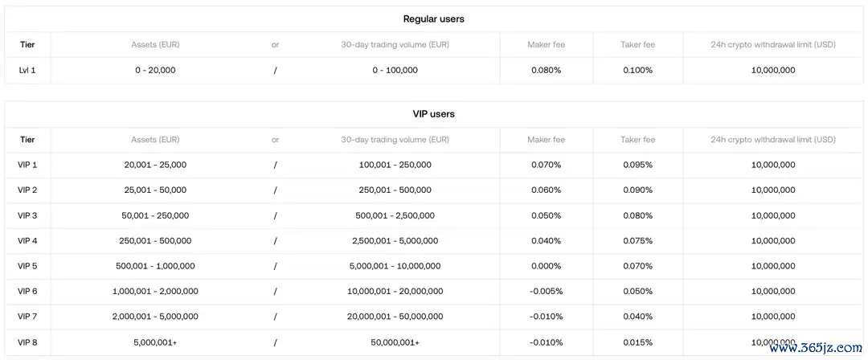Click the VIP users table heading
The height and width of the screenshot is (360, 868).
(x=433, y=114)
